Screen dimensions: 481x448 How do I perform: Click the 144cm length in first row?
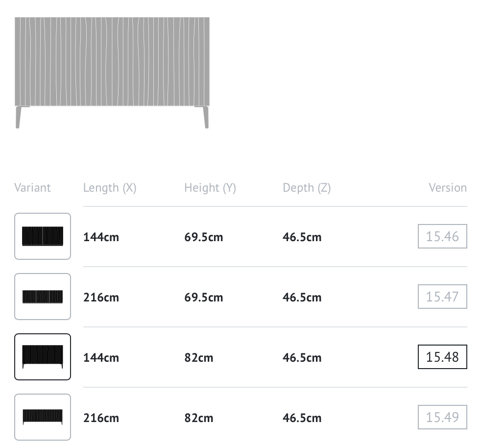[101, 237]
